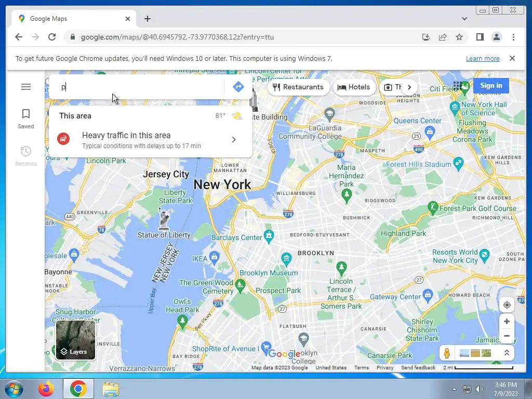Select ShopRite of Avenue I pin
This screenshot has height=399, width=532.
tap(266, 348)
